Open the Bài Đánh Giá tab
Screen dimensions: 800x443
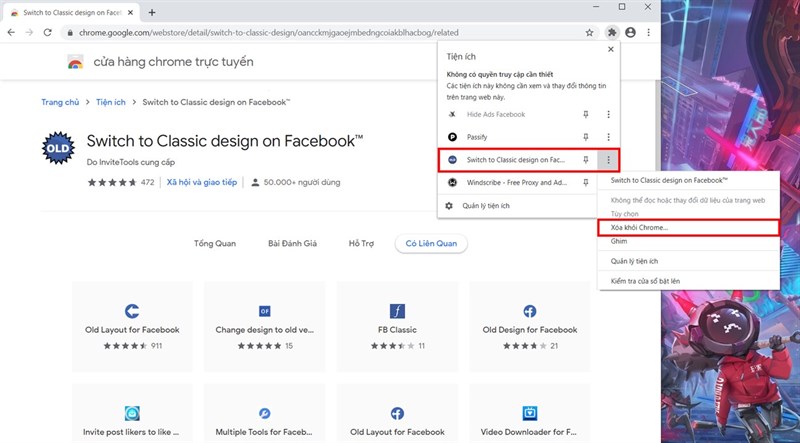[292, 243]
